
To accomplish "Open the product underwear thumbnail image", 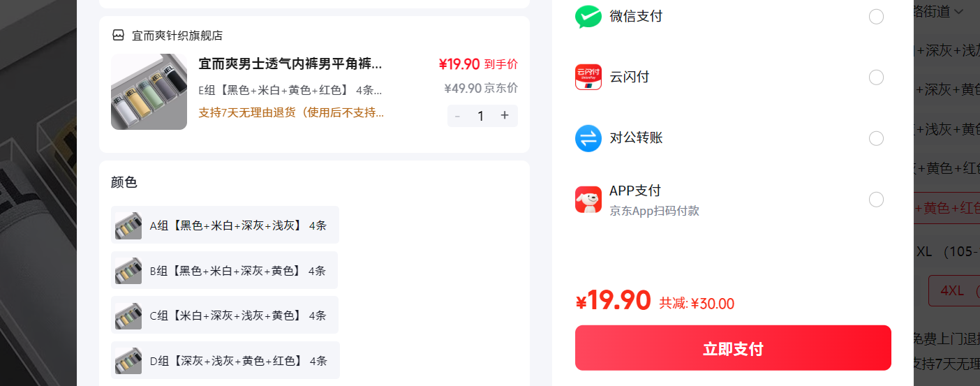I will (x=149, y=91).
